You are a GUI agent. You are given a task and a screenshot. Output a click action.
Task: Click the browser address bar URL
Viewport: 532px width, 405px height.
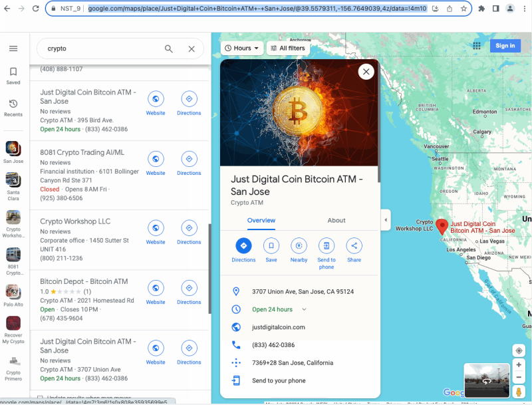(x=257, y=9)
